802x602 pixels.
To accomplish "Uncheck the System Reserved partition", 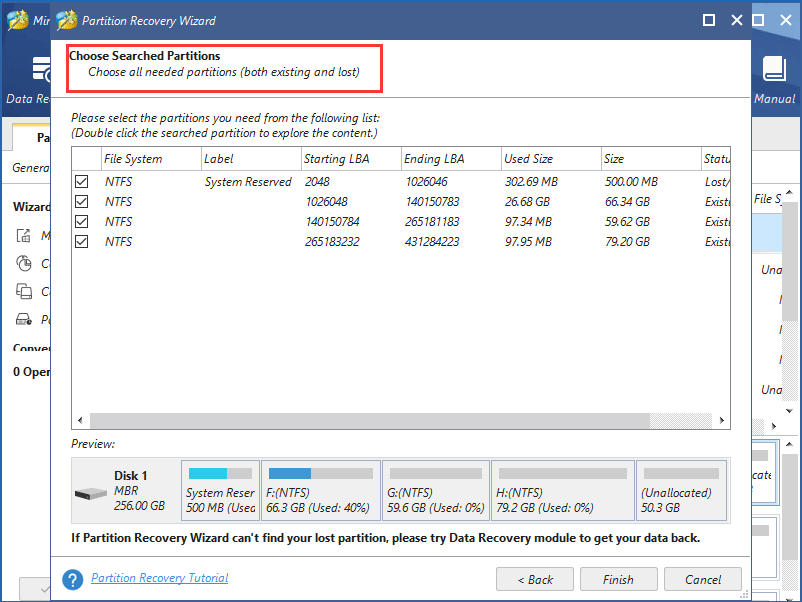I will pyautogui.click(x=82, y=181).
